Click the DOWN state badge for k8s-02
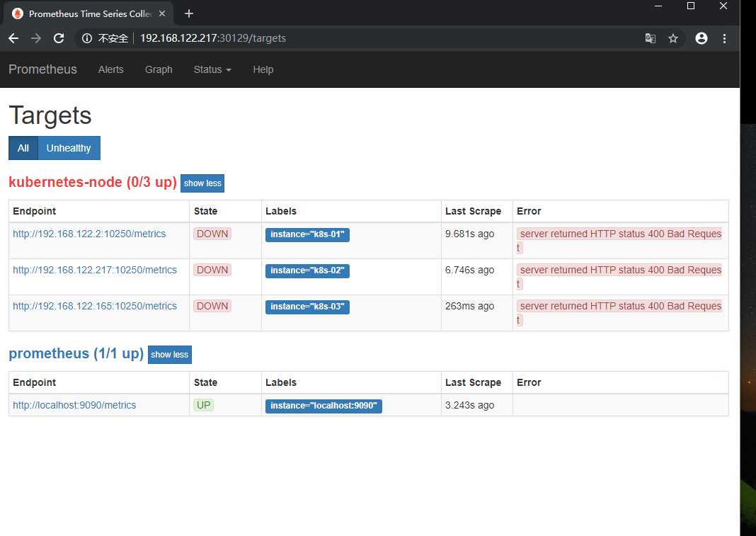The height and width of the screenshot is (536, 756). click(212, 270)
